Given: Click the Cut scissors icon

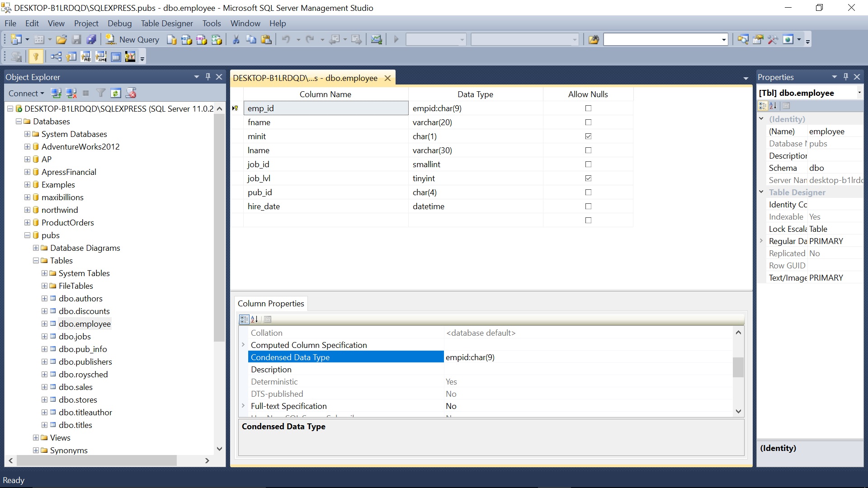Looking at the screenshot, I should [x=236, y=40].
